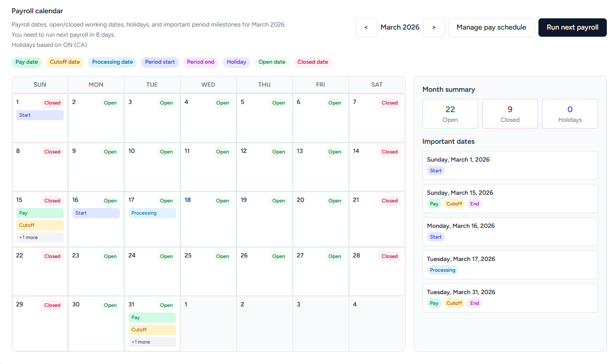Image resolution: width=616 pixels, height=364 pixels.
Task: Open Manage pay schedule
Action: (x=491, y=28)
